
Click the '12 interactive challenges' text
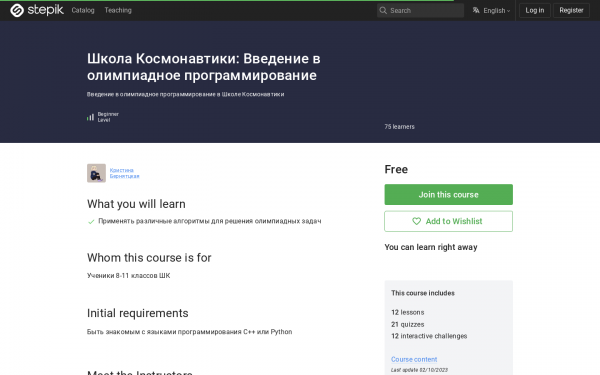pyautogui.click(x=429, y=336)
